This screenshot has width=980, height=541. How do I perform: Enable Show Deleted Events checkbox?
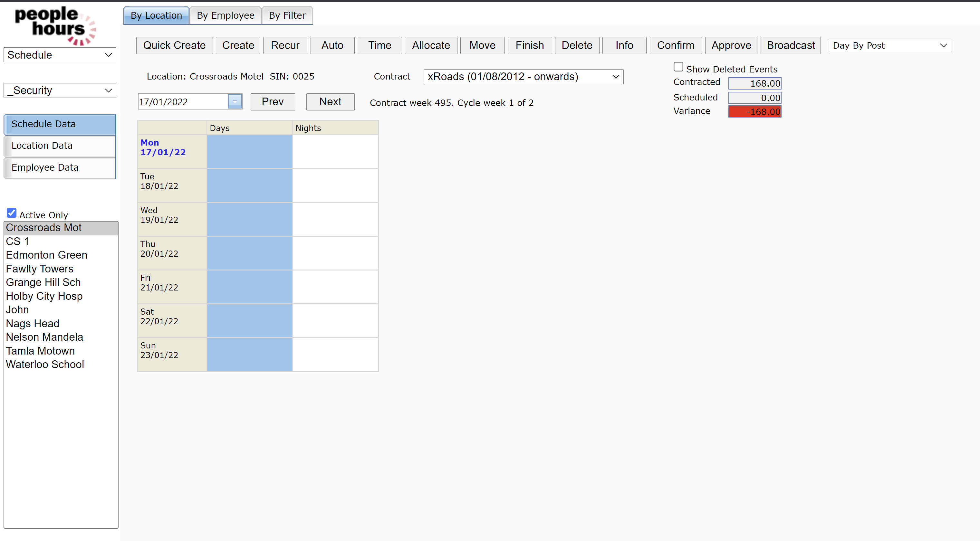(x=678, y=67)
